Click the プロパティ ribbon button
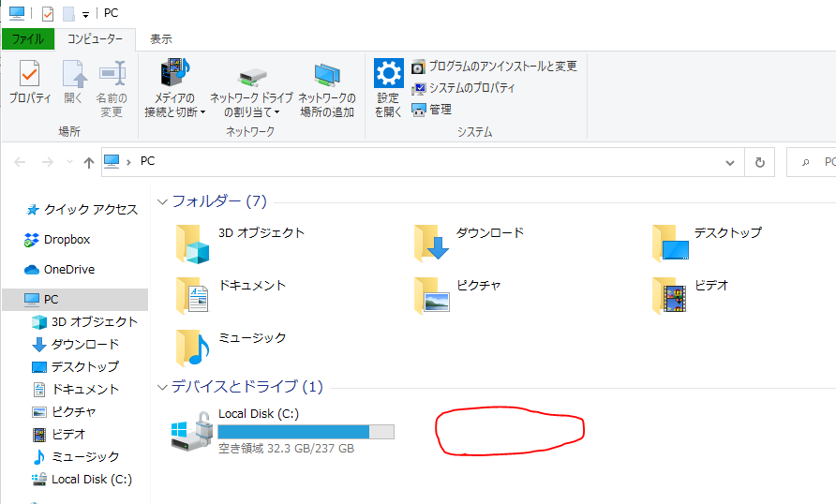This screenshot has height=504, width=836. pos(30,82)
